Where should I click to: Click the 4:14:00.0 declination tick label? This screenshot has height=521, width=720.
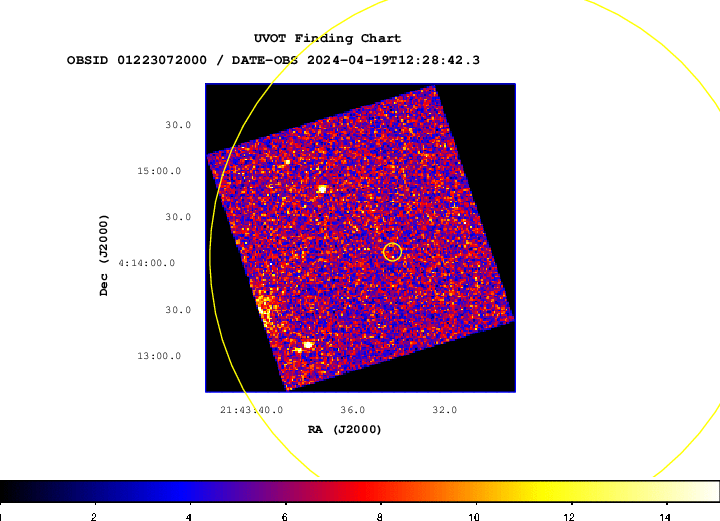click(147, 263)
